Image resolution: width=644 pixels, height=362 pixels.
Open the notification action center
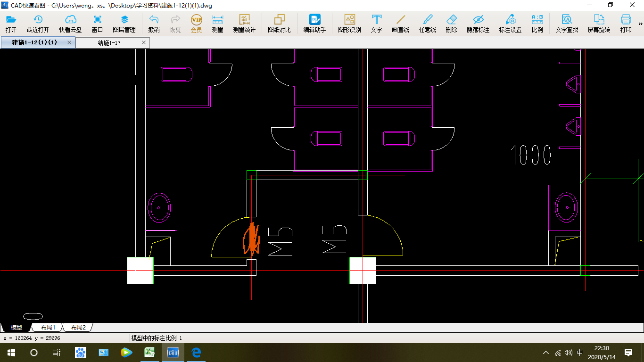tap(628, 352)
